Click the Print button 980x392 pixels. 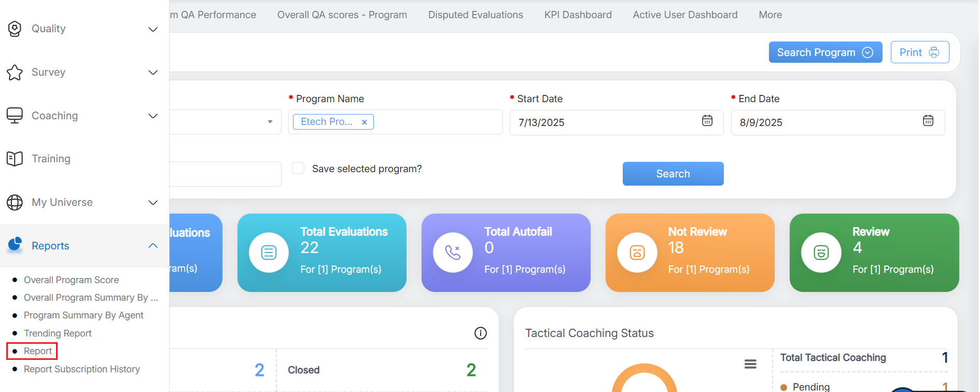919,52
